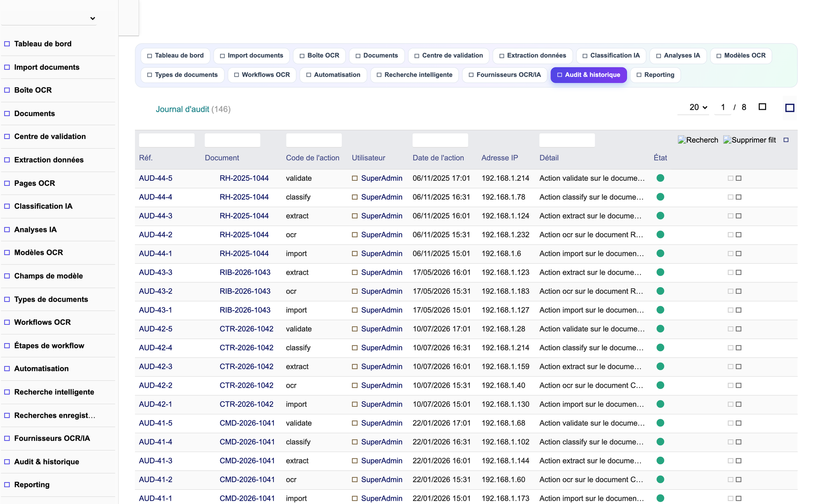Viewport: 815px width, 504px height.
Task: Open the dropdown chevron above the sidebar menu
Action: (x=93, y=18)
